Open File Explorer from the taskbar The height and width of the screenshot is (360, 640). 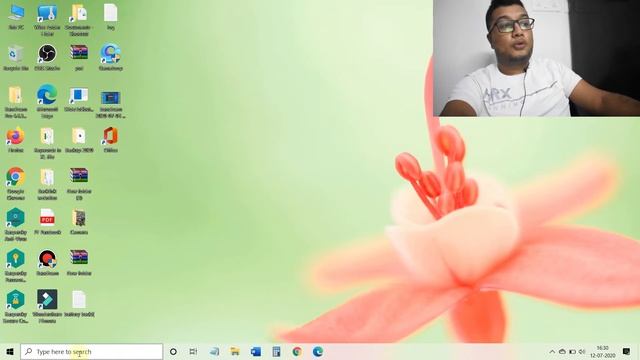click(x=235, y=351)
